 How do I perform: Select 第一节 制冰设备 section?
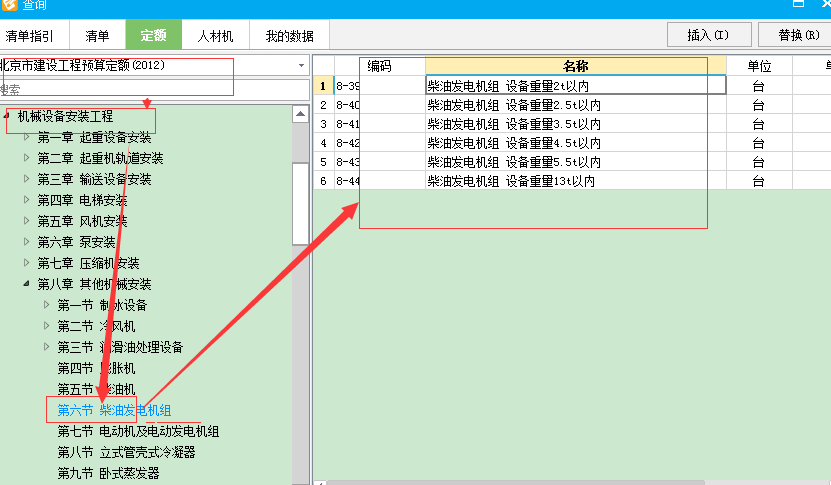point(102,305)
